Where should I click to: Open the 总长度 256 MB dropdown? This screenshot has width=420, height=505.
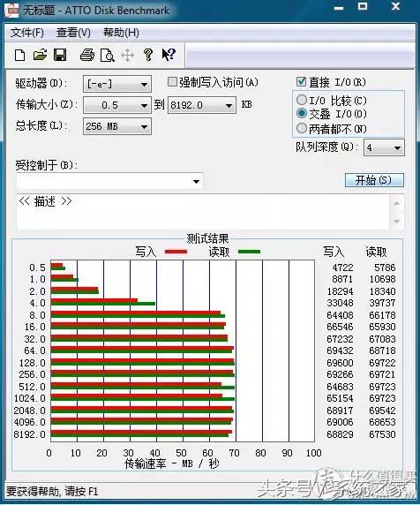pos(117,126)
